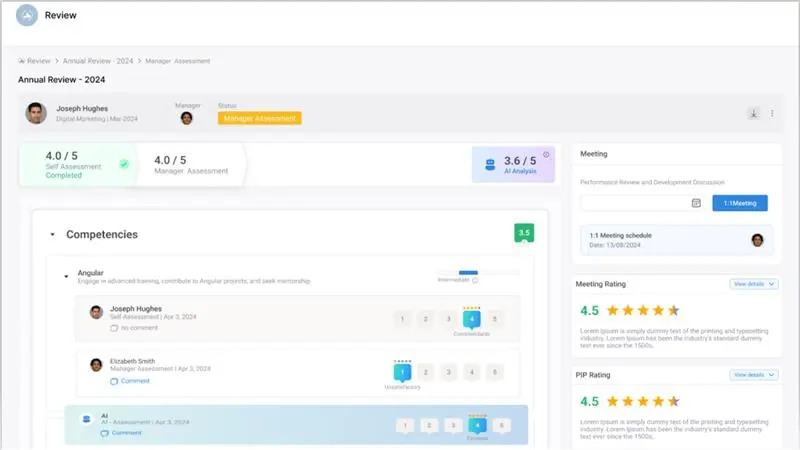Click the AI Analysis robot icon

pos(490,164)
